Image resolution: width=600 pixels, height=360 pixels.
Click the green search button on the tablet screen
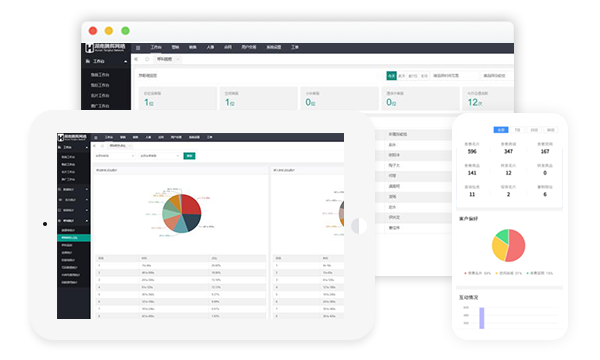tap(189, 156)
